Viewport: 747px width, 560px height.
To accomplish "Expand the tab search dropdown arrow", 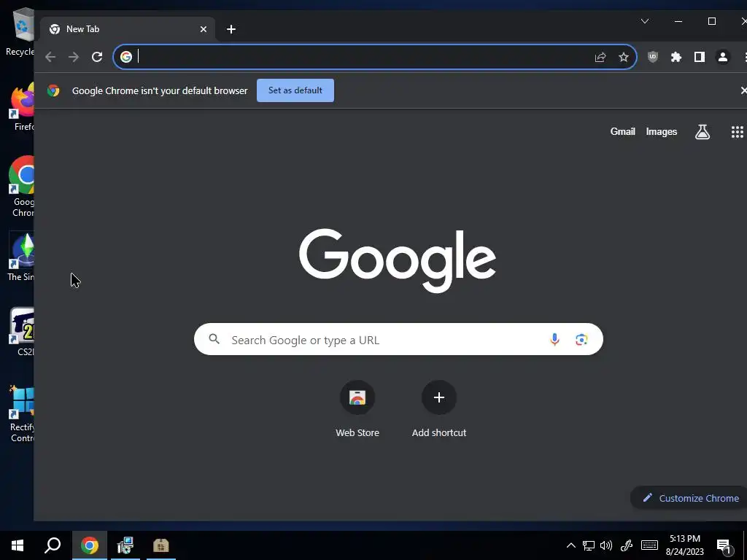I will tap(645, 21).
